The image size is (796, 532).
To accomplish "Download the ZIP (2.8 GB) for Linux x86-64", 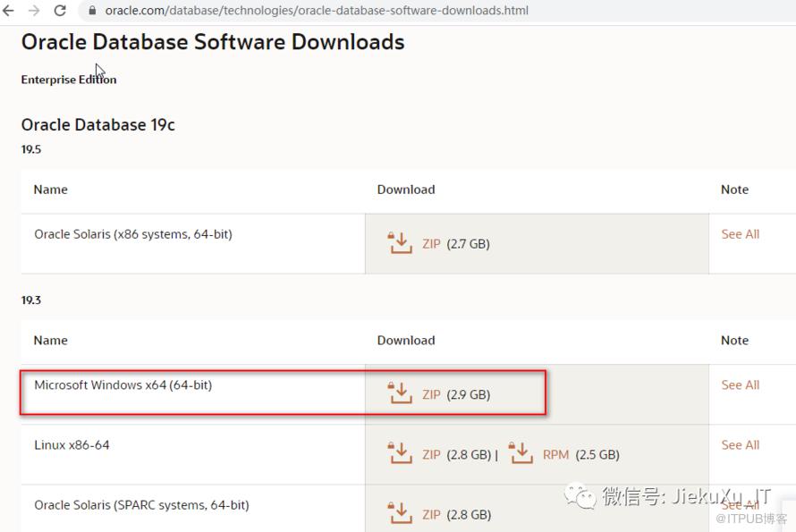I will point(430,454).
